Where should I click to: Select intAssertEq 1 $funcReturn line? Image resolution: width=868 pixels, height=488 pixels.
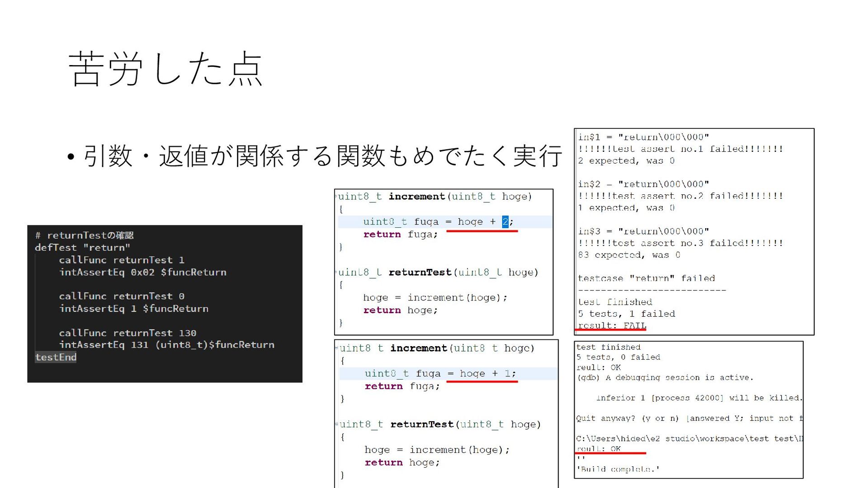pyautogui.click(x=134, y=308)
